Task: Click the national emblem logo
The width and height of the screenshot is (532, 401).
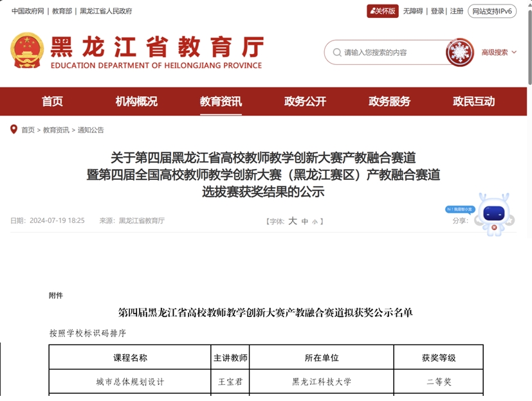Action: (x=28, y=51)
